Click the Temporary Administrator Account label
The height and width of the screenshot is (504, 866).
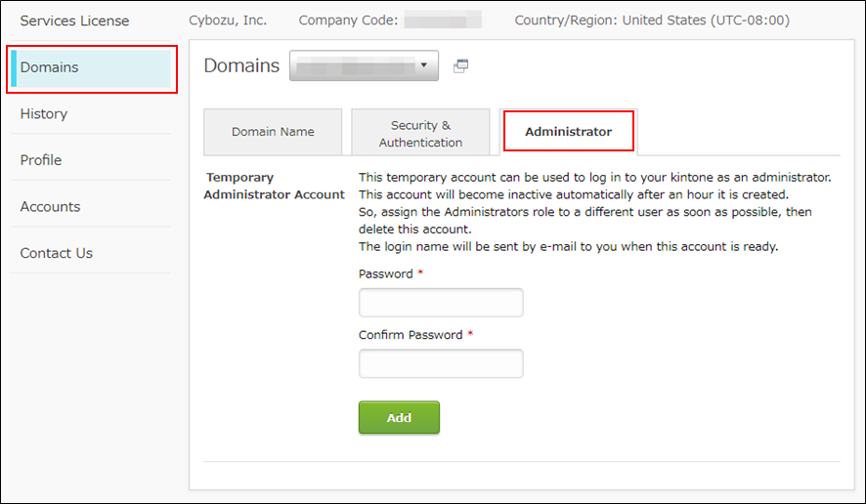274,186
